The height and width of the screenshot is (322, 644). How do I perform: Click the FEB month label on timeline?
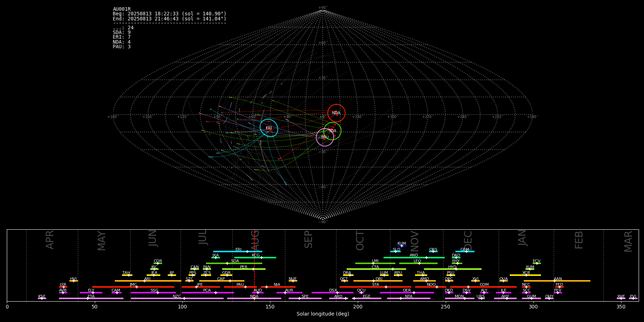tap(579, 240)
